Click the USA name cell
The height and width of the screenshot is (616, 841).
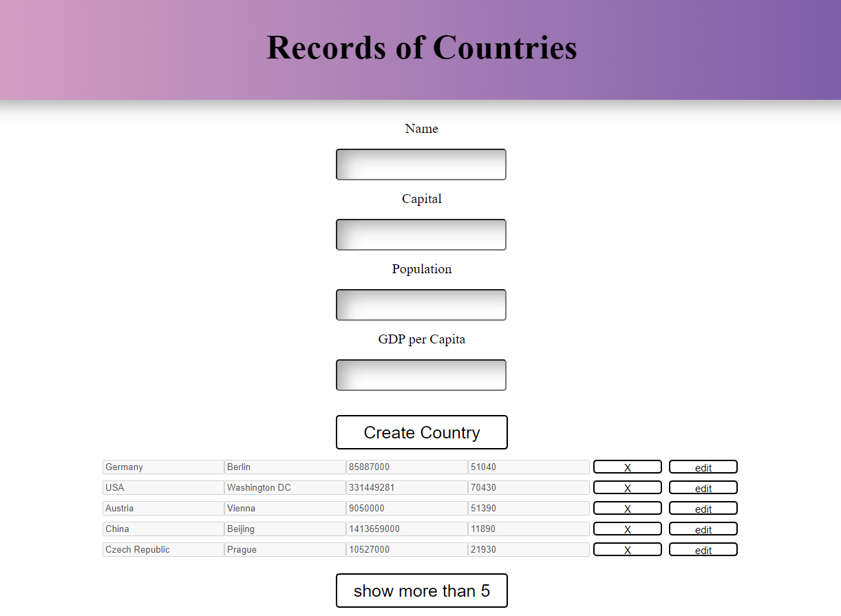[x=163, y=487]
